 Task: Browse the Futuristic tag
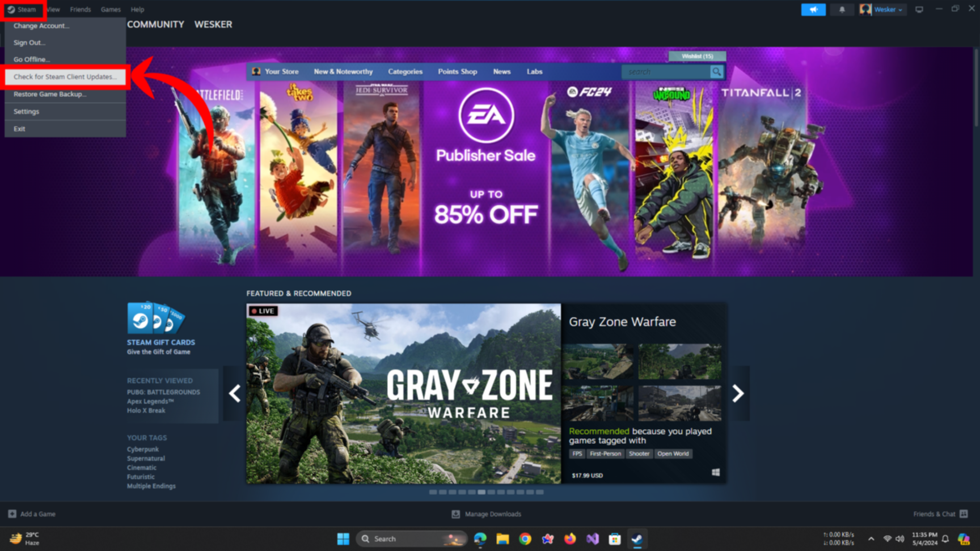pyautogui.click(x=141, y=477)
